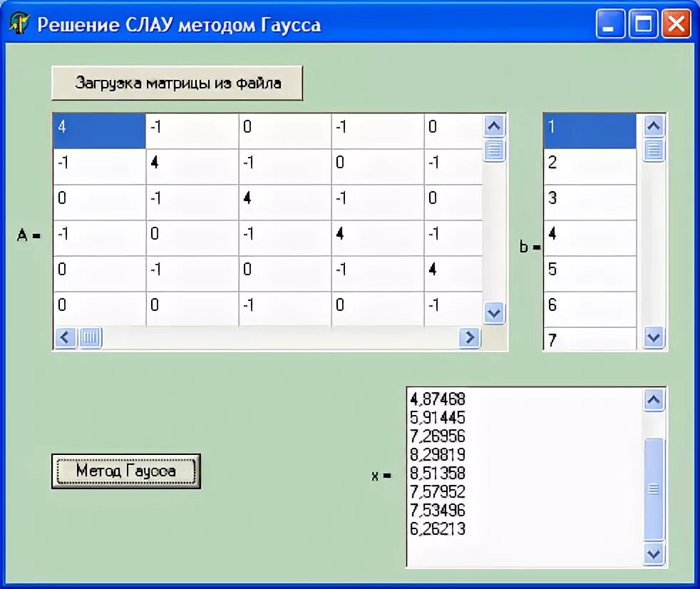Select cell '2' in vector b
Screen dimensions: 700x589
coord(590,167)
